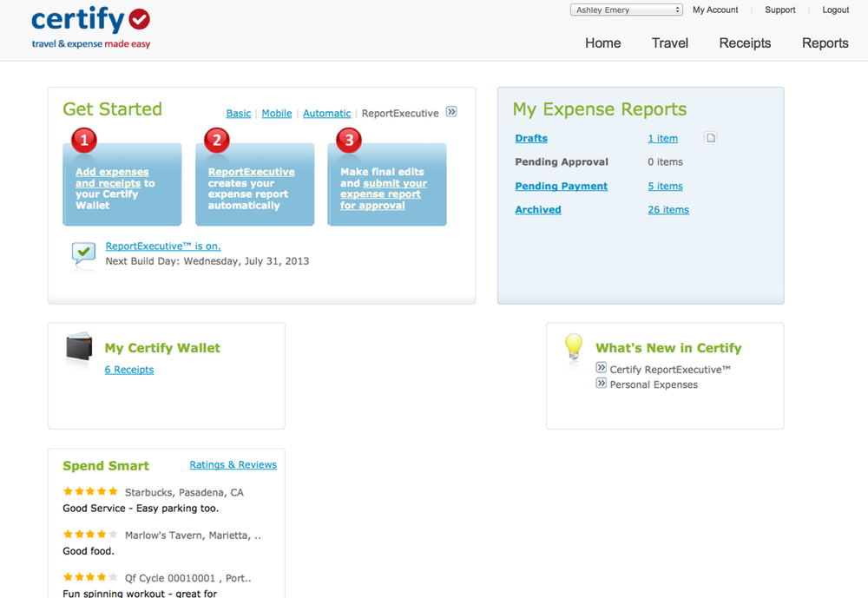Select the Automatic tab in Get Started
The image size is (868, 598).
point(326,114)
